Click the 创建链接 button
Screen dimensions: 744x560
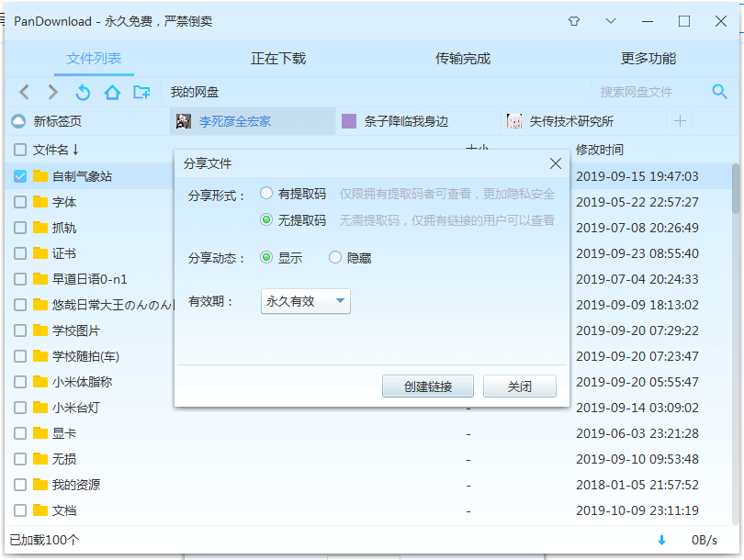(426, 386)
